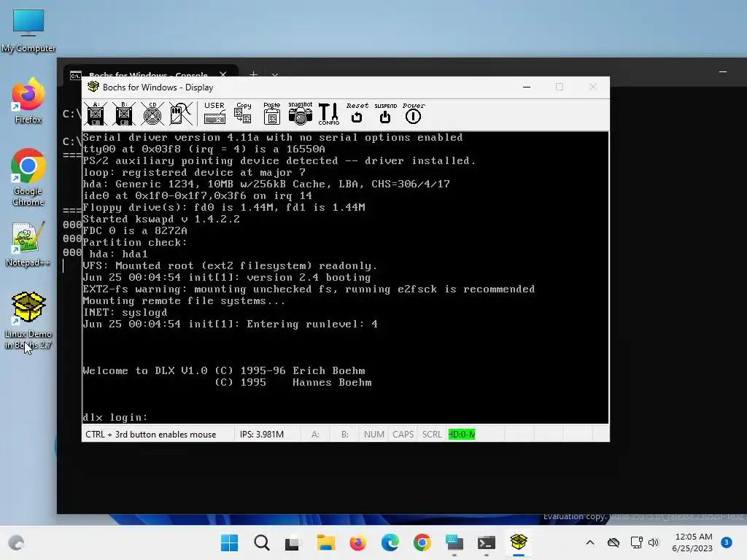The height and width of the screenshot is (560, 747).
Task: Select Linux Demo in Bochs 2.7 shortcut
Action: (x=28, y=321)
